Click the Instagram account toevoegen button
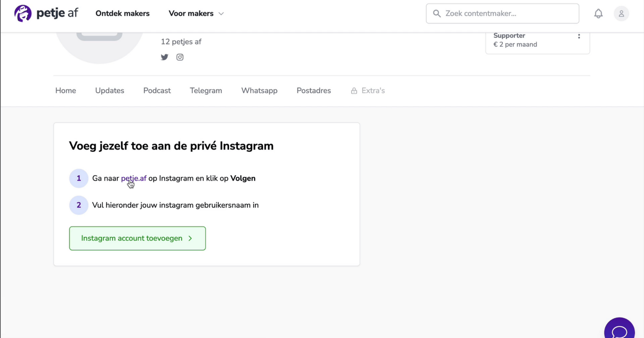This screenshot has height=338, width=644. 138,238
